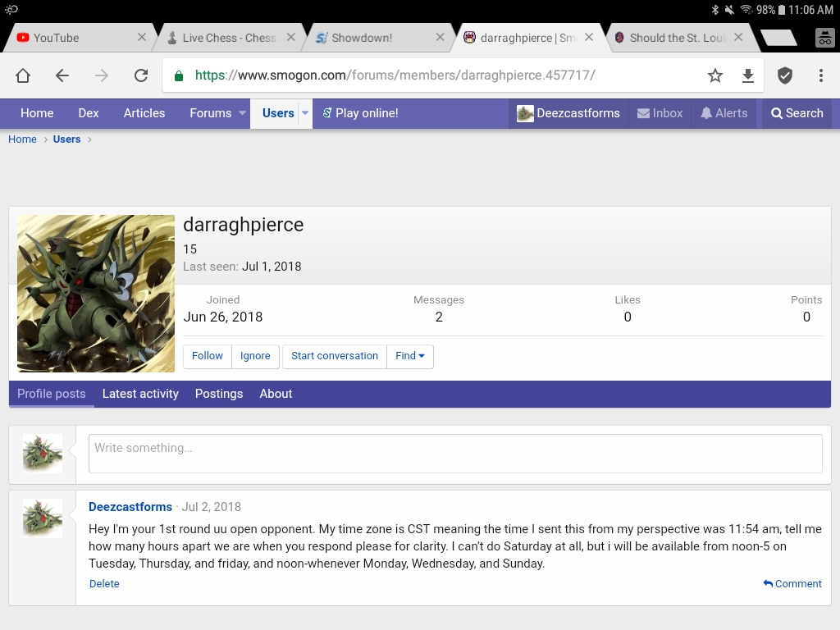Viewport: 840px width, 630px height.
Task: Open the Articles nav item
Action: pos(144,113)
